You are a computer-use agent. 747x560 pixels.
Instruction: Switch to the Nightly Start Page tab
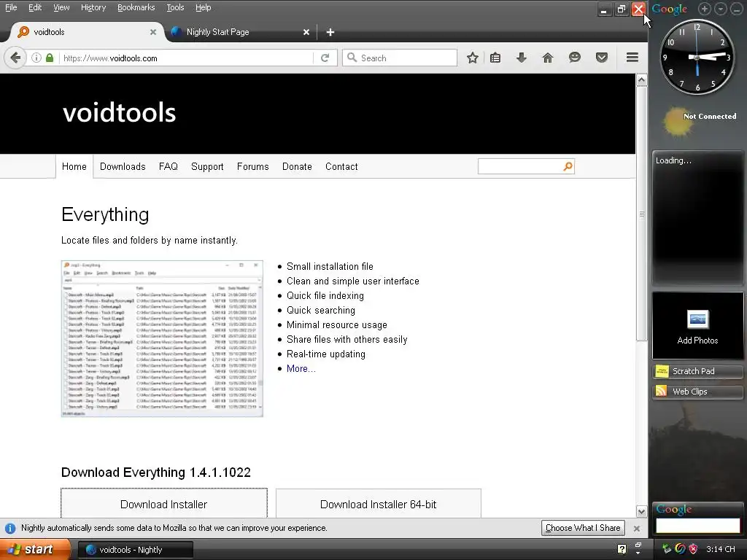pyautogui.click(x=241, y=32)
